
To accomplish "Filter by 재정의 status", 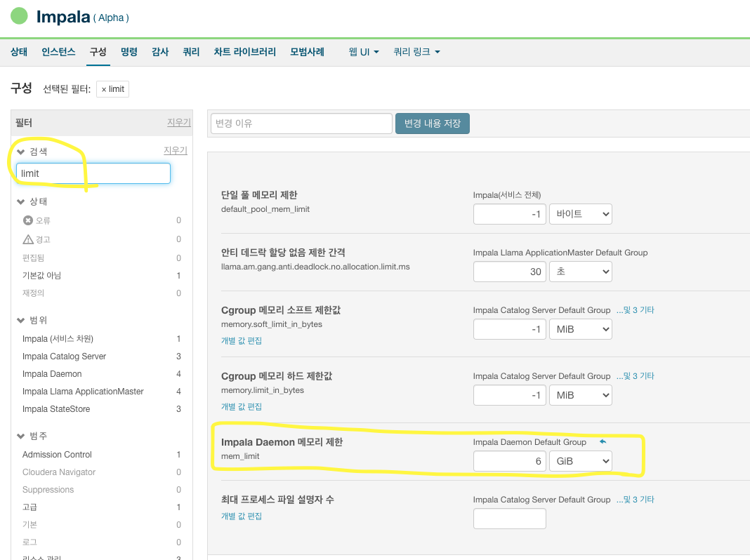I will [x=33, y=293].
